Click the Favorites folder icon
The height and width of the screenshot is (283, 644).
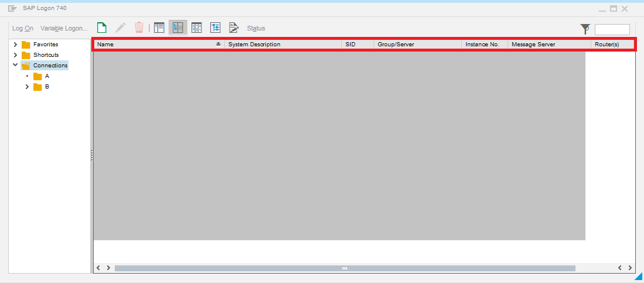coord(26,45)
